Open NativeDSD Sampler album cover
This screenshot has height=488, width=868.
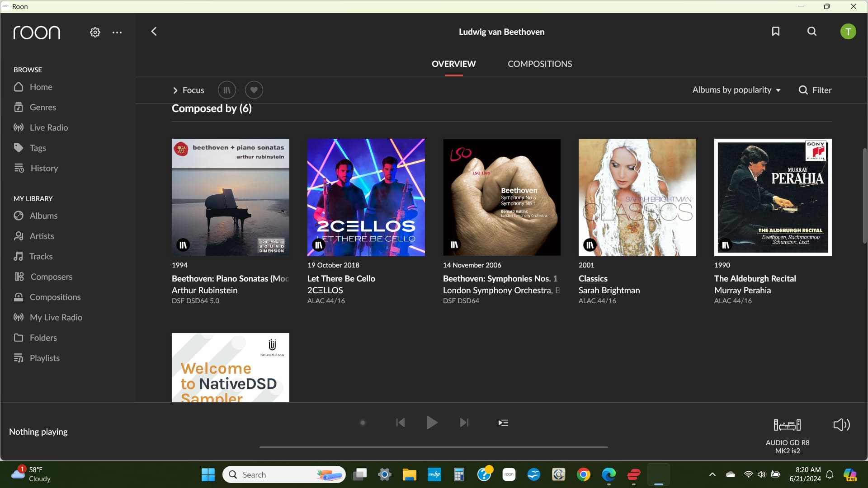231,367
